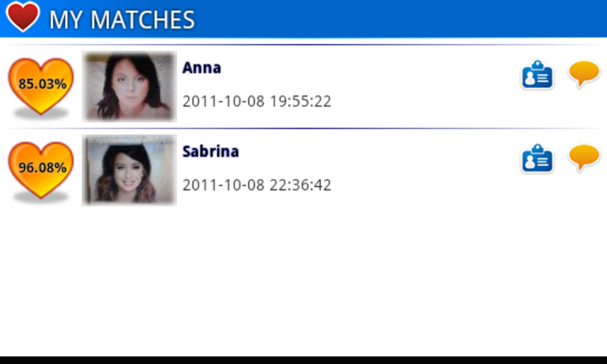The width and height of the screenshot is (607, 364).
Task: Click the blank blue header bar area
Action: (x=399, y=18)
